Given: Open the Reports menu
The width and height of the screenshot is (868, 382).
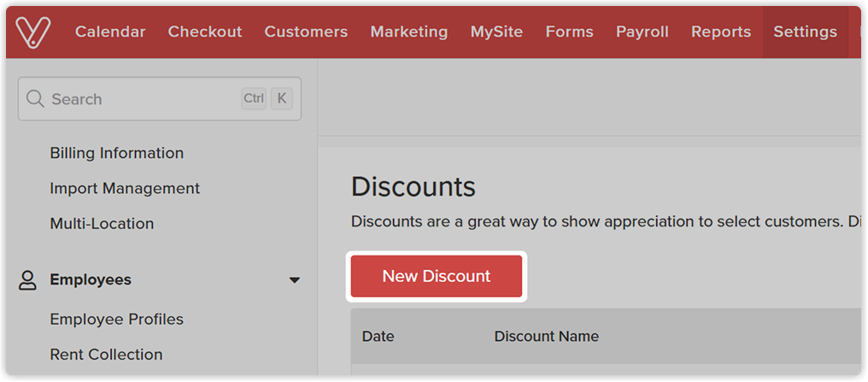Looking at the screenshot, I should 721,32.
